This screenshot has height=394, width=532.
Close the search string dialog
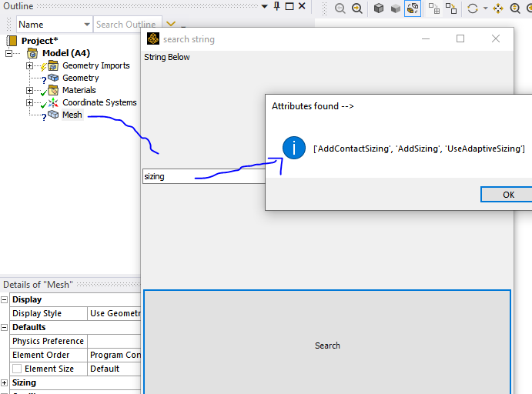pyautogui.click(x=495, y=38)
